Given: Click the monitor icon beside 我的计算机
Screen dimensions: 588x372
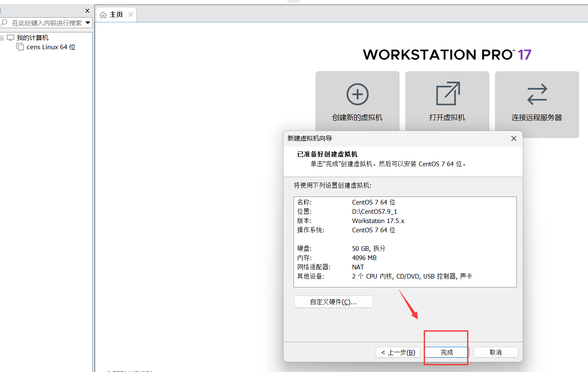Looking at the screenshot, I should click(x=10, y=37).
